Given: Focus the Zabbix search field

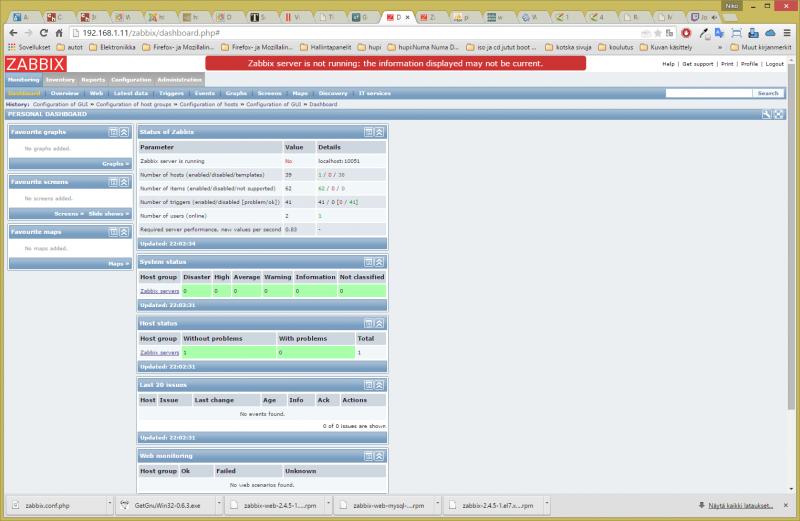Looking at the screenshot, I should pyautogui.click(x=709, y=93).
